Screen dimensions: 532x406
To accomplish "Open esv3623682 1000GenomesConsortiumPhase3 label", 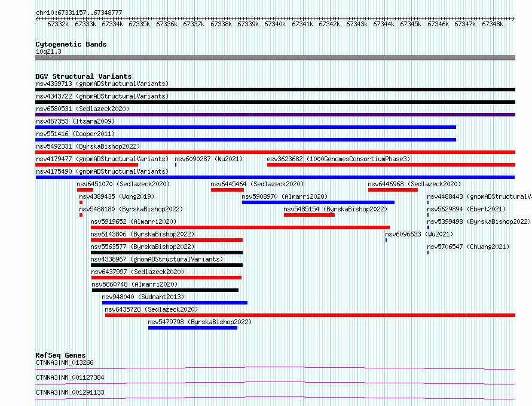I will (x=338, y=159).
